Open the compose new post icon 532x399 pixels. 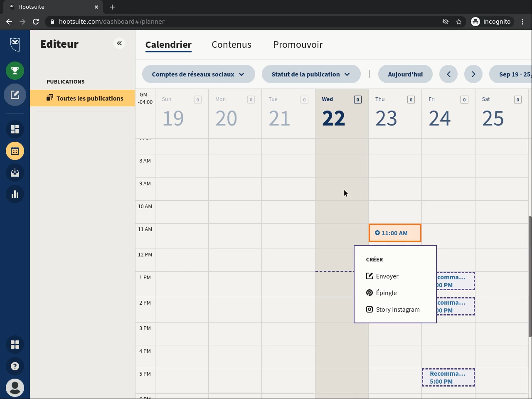[15, 95]
